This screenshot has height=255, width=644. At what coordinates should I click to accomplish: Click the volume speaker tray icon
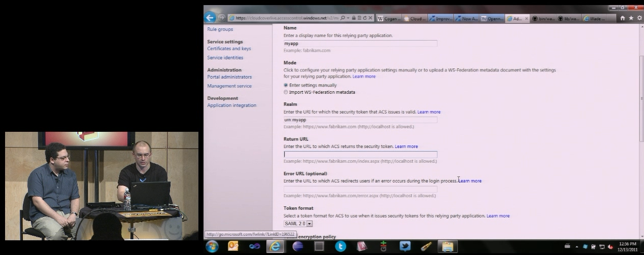tap(610, 247)
